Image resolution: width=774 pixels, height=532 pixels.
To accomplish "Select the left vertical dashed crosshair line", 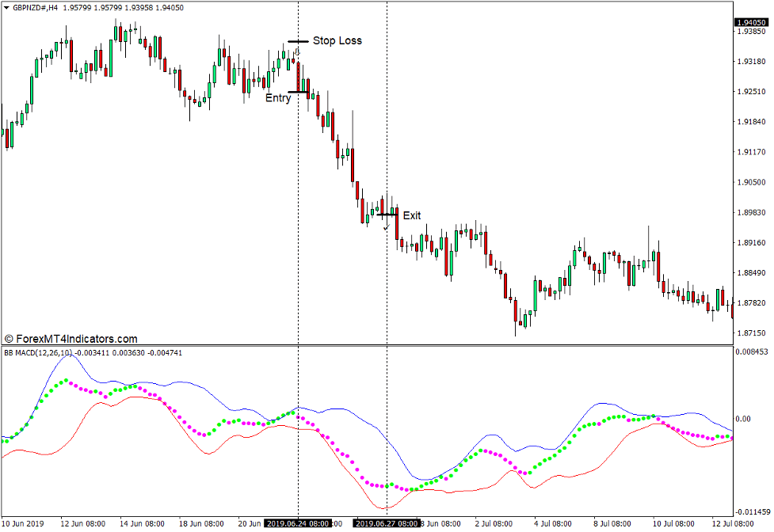I will tap(299, 198).
